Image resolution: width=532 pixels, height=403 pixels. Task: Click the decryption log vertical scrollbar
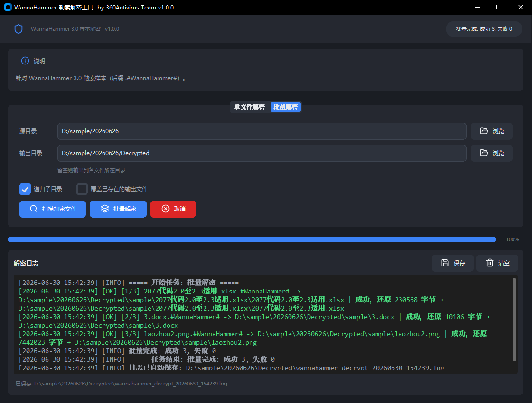(514, 320)
